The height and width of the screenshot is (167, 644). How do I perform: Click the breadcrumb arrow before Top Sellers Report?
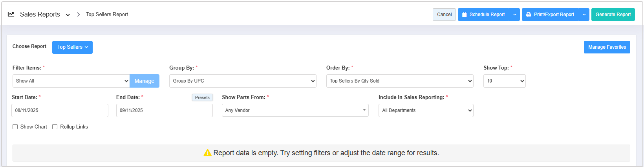point(79,14)
